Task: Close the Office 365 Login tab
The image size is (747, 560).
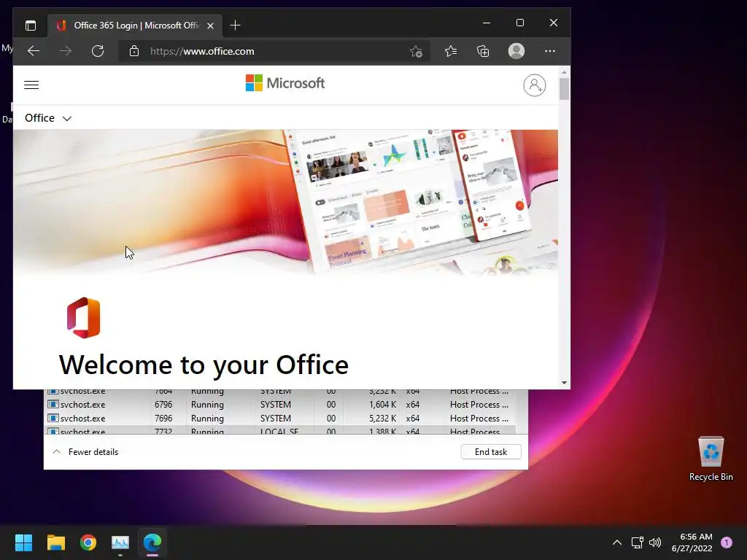Action: point(210,26)
